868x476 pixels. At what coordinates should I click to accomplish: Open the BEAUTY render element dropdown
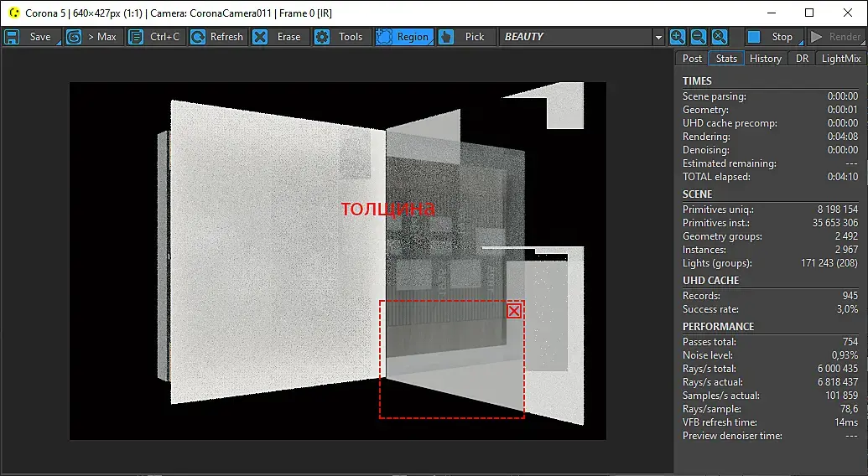(581, 37)
